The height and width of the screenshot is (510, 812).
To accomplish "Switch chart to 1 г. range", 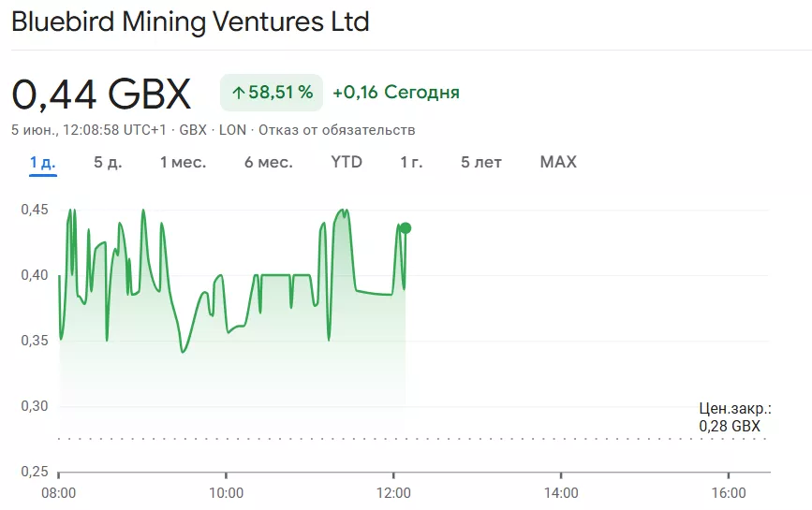I will 411,162.
